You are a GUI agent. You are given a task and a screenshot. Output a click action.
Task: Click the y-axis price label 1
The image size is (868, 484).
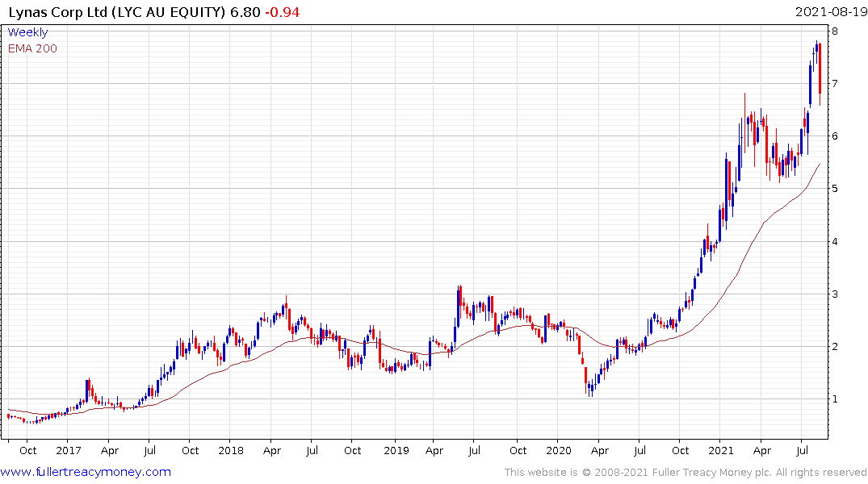pos(835,399)
